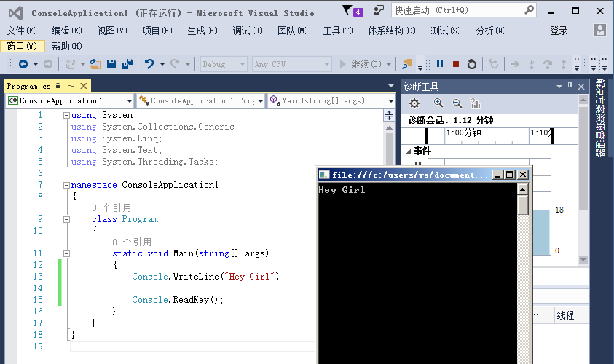This screenshot has width=614, height=364.
Task: Click the Save All toolbar icon
Action: click(126, 64)
